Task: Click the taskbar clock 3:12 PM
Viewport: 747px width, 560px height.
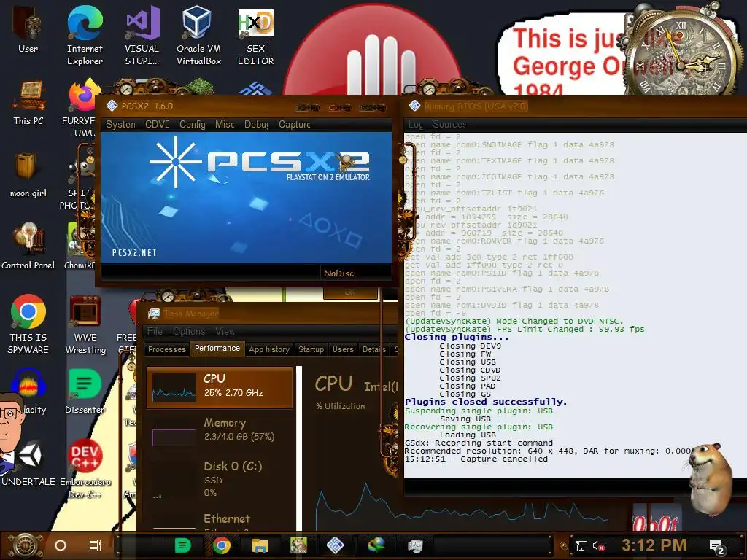Action: pyautogui.click(x=654, y=545)
